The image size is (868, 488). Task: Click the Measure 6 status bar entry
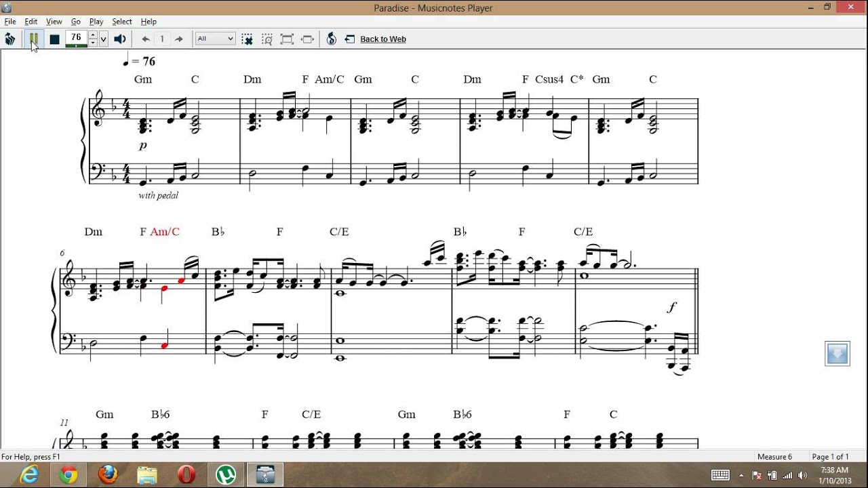[x=774, y=457]
